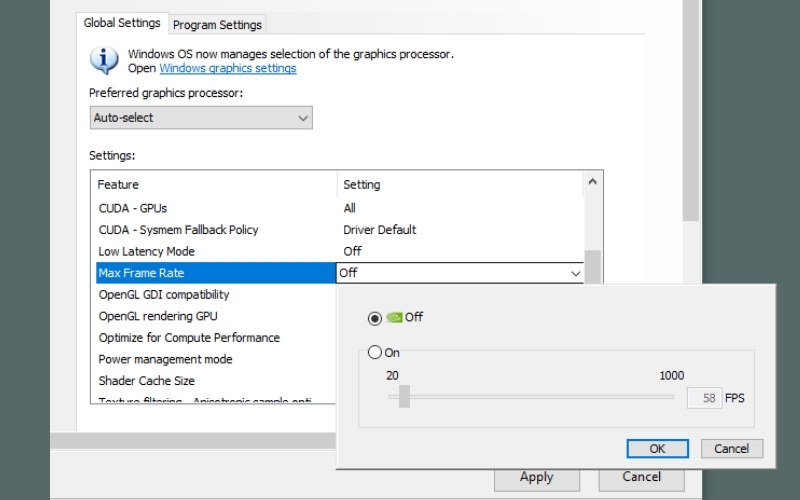Select the Power management mode row
Screen dimensions: 800x500
point(165,359)
